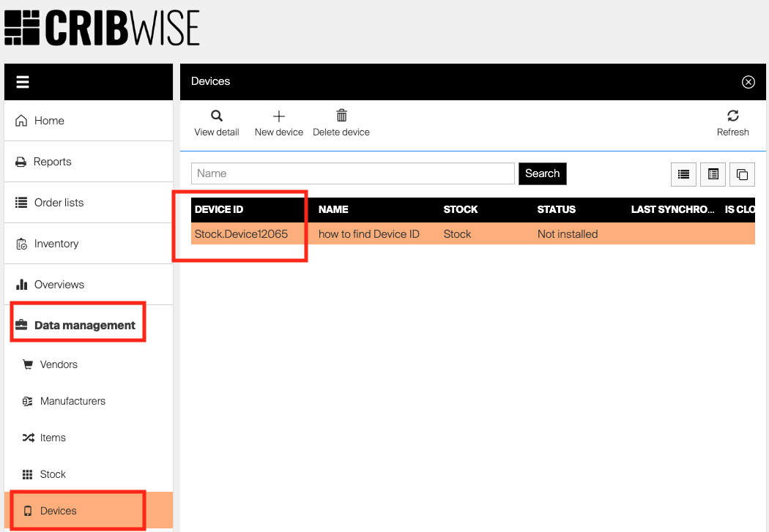The width and height of the screenshot is (769, 532).
Task: Collapse the Data management section
Action: point(84,325)
